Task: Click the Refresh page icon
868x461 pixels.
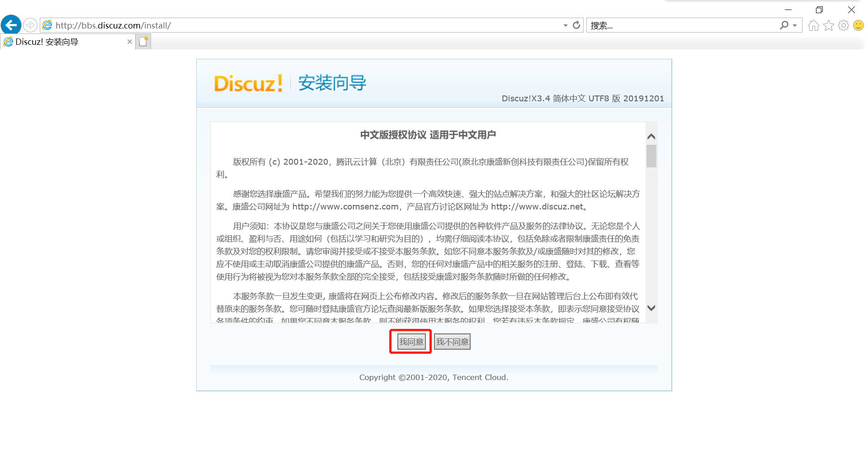Action: [576, 25]
